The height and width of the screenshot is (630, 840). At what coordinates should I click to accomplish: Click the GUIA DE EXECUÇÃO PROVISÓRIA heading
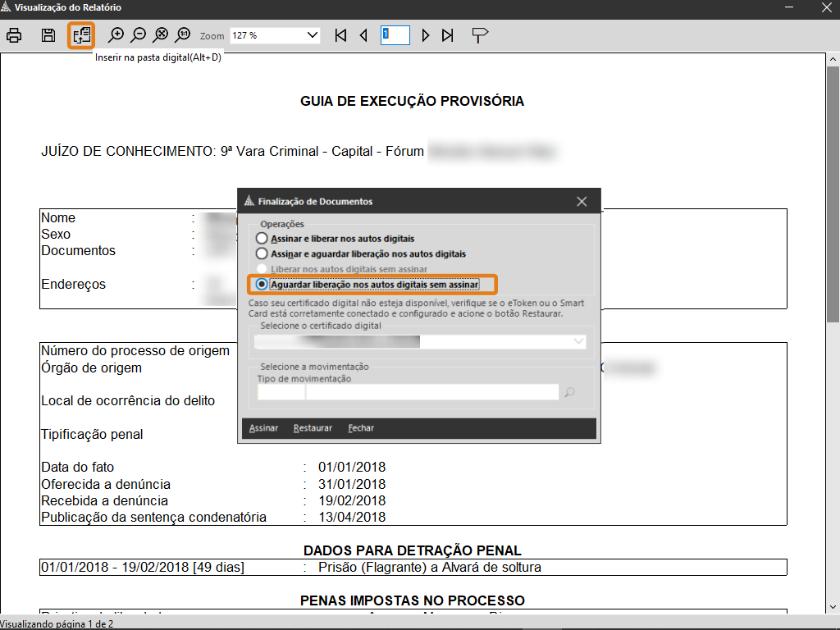(412, 101)
